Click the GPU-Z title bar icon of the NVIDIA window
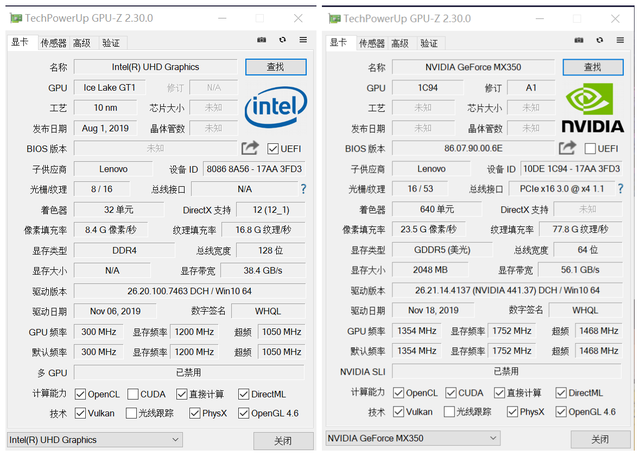This screenshot has height=456, width=640. pos(334,19)
